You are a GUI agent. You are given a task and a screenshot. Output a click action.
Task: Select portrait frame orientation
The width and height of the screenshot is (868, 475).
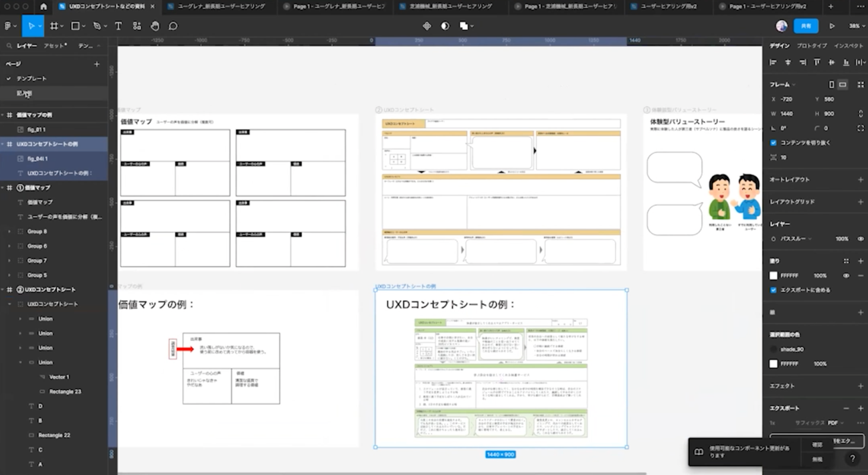click(x=831, y=85)
